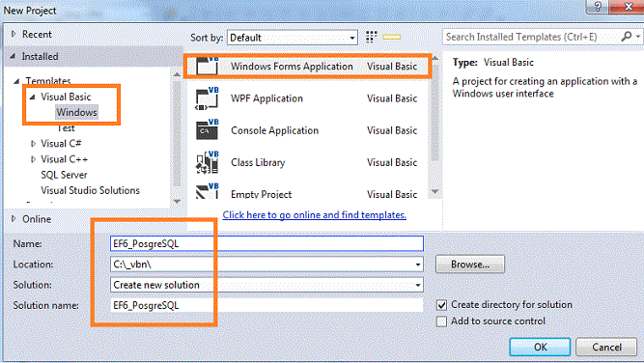Switch to medium icons list view
This screenshot has width=644, height=363.
tap(391, 37)
